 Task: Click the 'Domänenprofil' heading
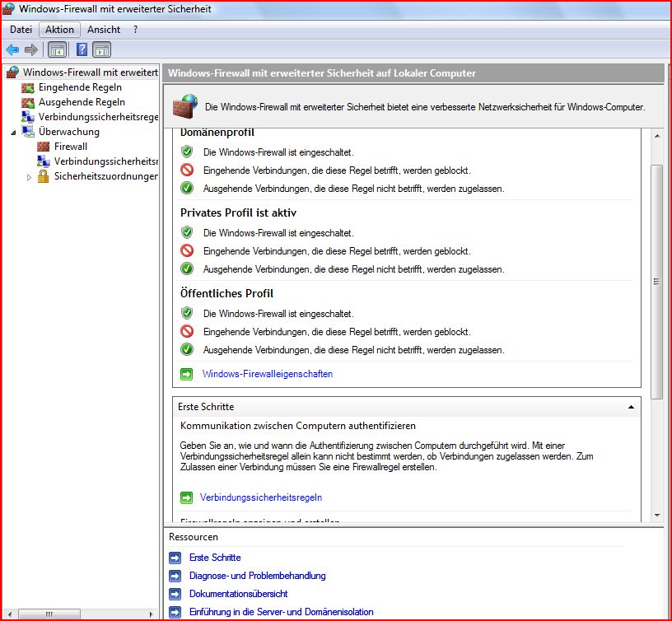click(217, 133)
